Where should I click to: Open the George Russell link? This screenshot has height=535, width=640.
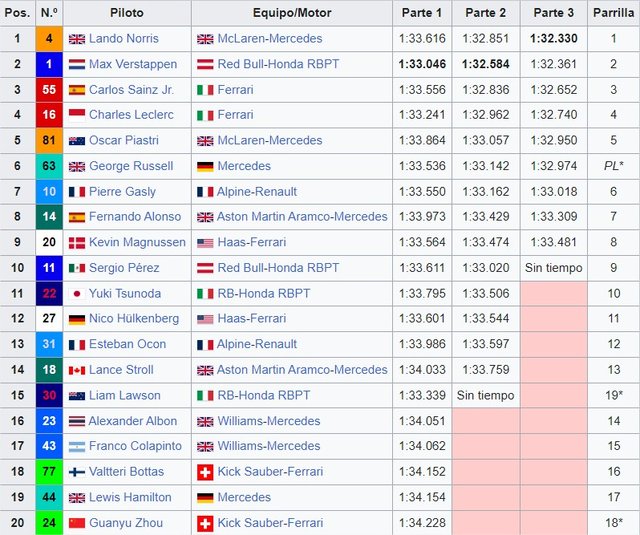pos(131,166)
